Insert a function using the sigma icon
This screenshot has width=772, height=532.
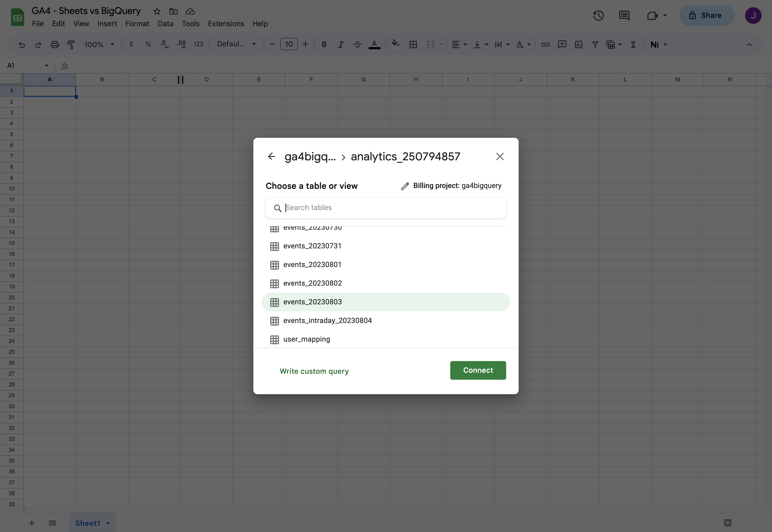(x=634, y=44)
